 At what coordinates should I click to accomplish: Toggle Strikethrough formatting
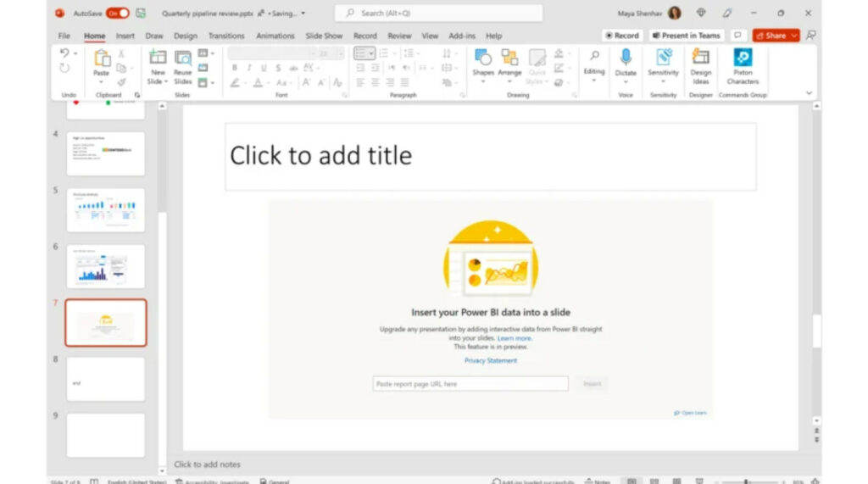(x=293, y=68)
